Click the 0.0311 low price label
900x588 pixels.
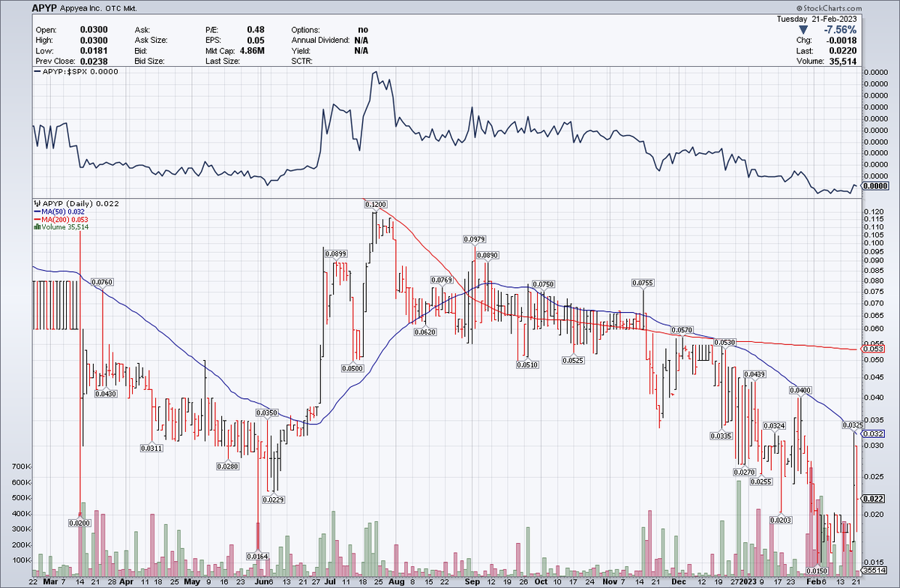tap(152, 448)
